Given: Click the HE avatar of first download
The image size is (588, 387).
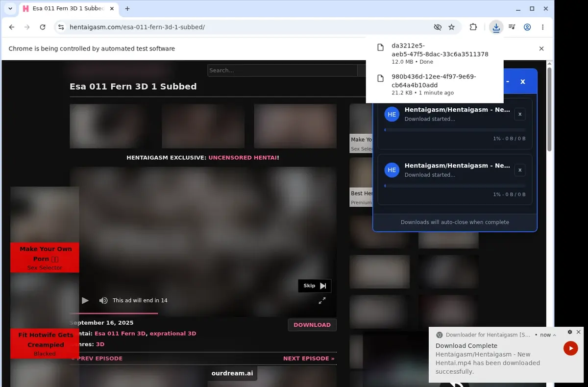Looking at the screenshot, I should point(392,114).
